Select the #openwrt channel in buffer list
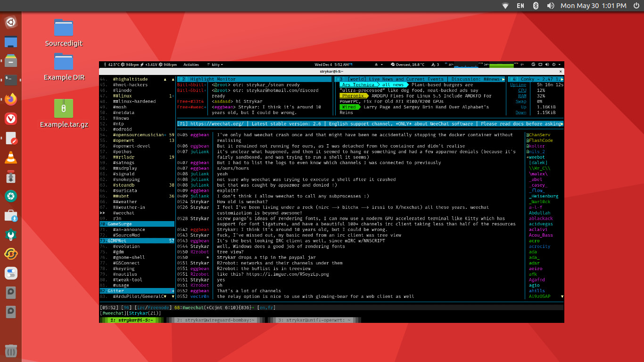 [124, 140]
